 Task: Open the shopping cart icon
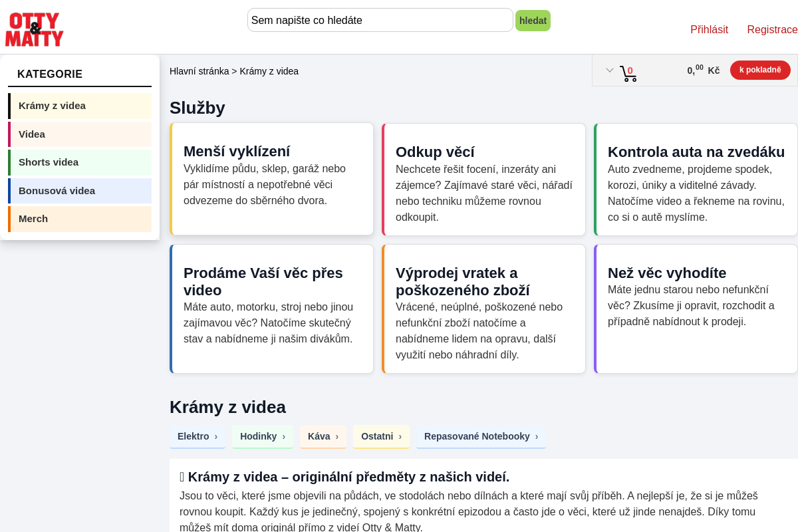click(x=628, y=73)
